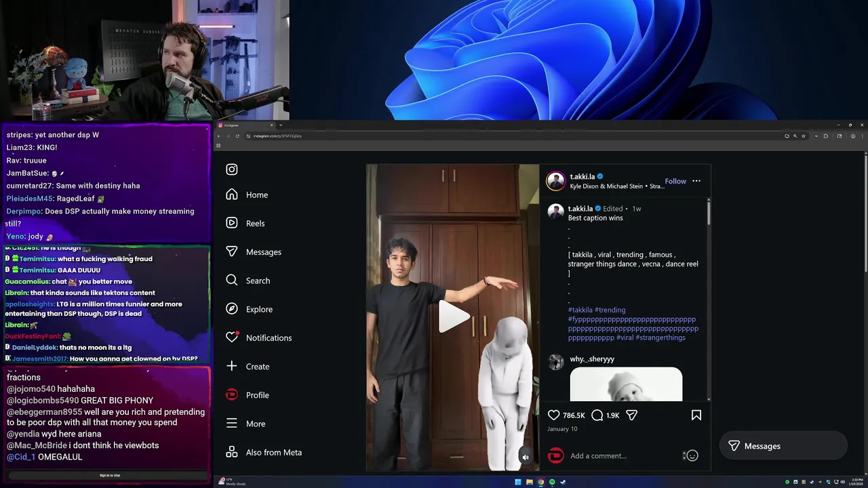Open browser extensions puzzle icon
The image size is (868, 488).
[825, 136]
